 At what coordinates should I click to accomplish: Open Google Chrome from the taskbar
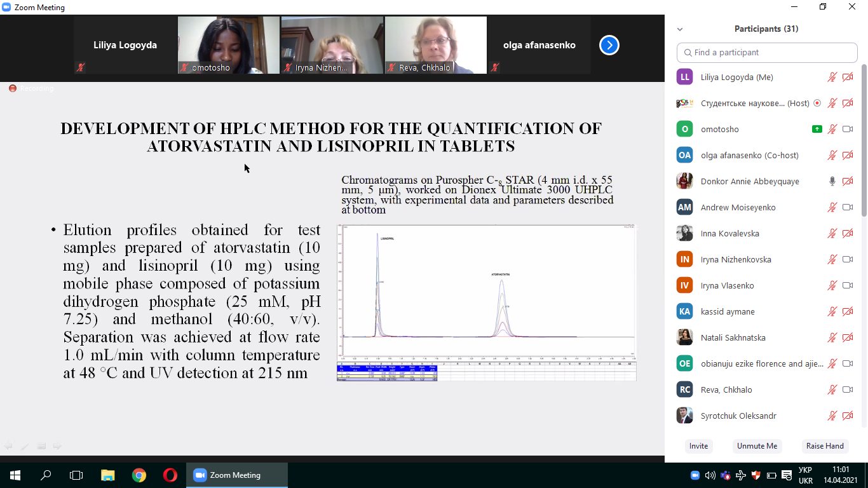click(x=139, y=475)
